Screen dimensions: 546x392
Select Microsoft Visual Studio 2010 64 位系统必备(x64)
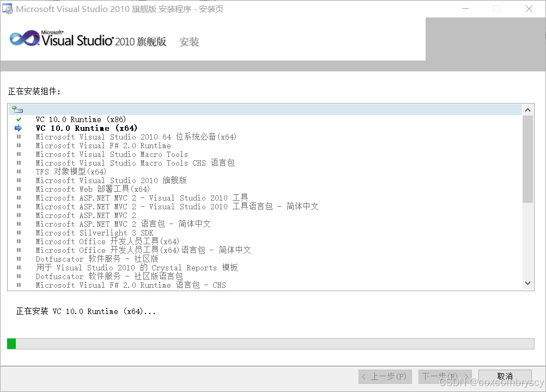click(x=136, y=137)
